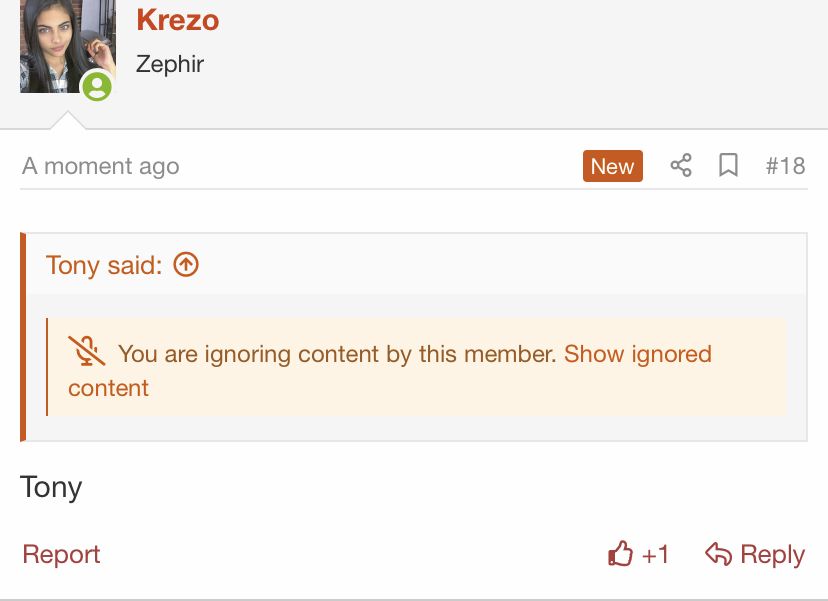Click the "Zephir" user title
Screen dimensions: 828x601
[x=170, y=64]
